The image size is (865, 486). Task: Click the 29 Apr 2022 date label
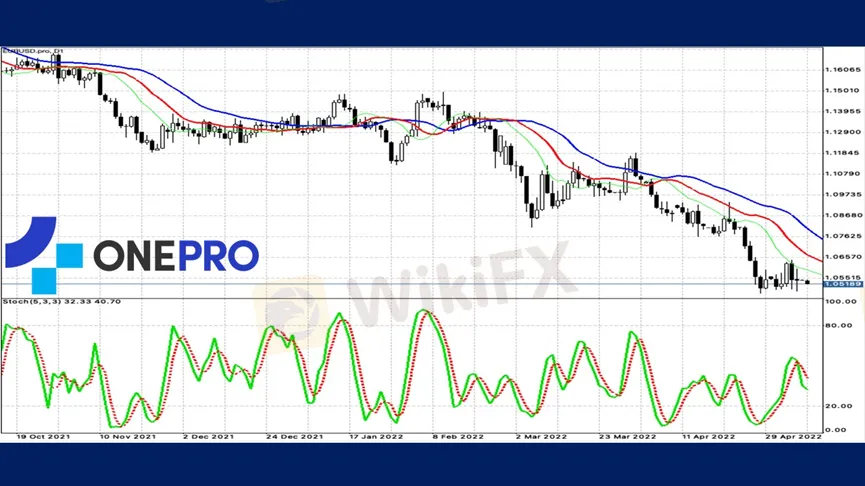(x=792, y=437)
